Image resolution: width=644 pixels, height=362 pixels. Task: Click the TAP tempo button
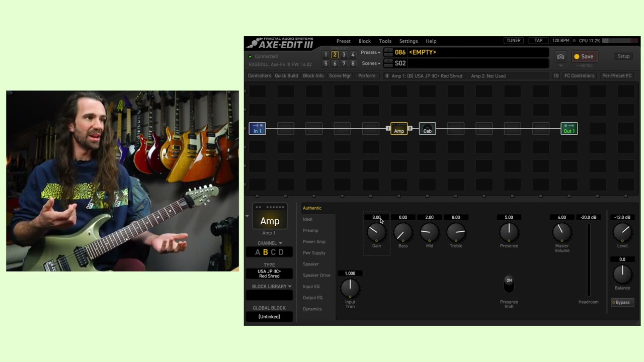(538, 41)
